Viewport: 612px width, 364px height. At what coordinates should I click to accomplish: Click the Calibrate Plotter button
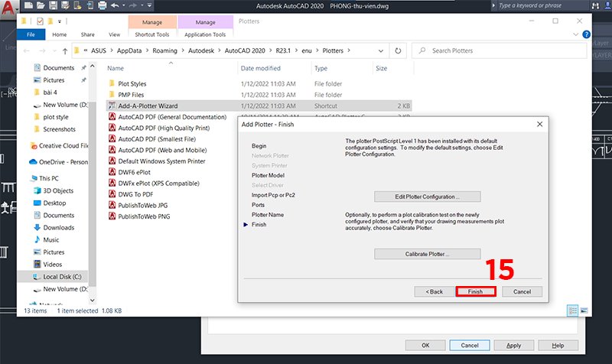(427, 254)
